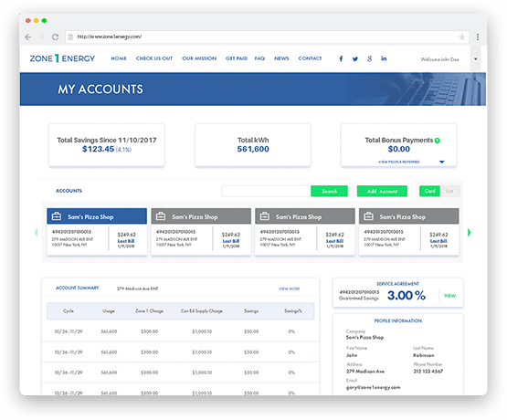Open the Facebook social icon
The width and height of the screenshot is (507, 420).
[x=341, y=58]
